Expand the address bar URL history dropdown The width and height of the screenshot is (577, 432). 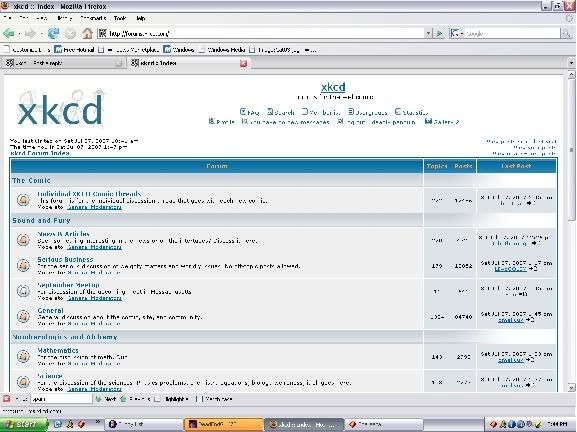(428, 33)
